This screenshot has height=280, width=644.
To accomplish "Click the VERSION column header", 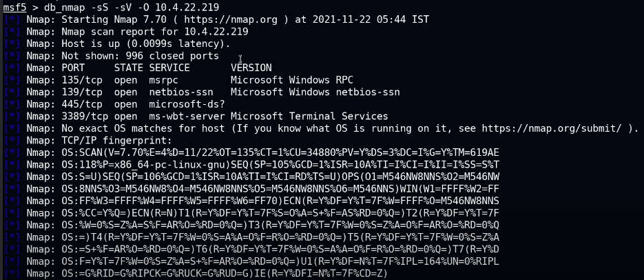I will (x=251, y=68).
